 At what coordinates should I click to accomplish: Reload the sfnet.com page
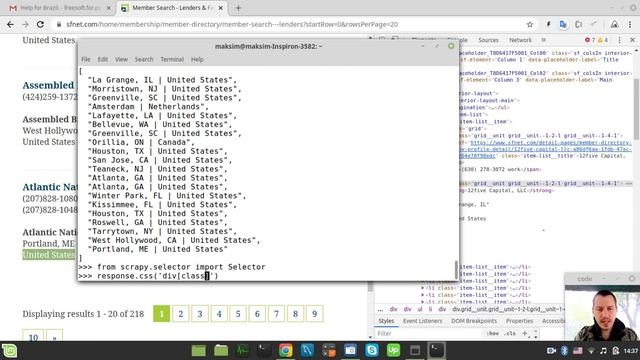(x=40, y=24)
